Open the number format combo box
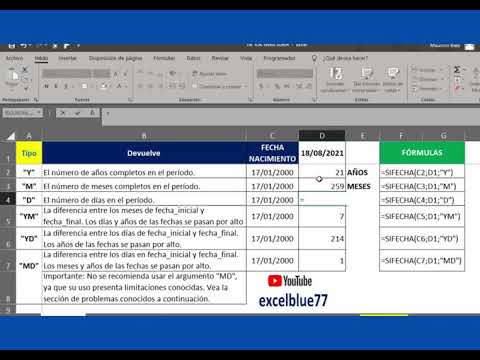The image size is (480, 360). click(x=285, y=74)
